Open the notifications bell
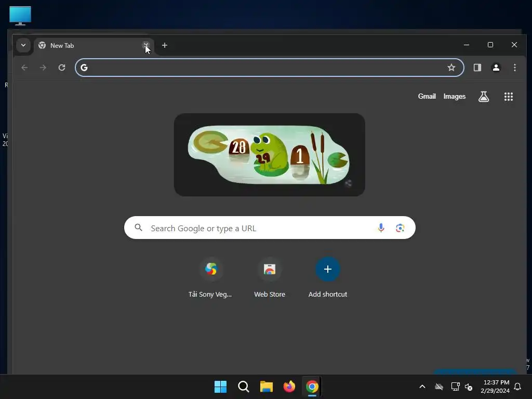 [518, 387]
